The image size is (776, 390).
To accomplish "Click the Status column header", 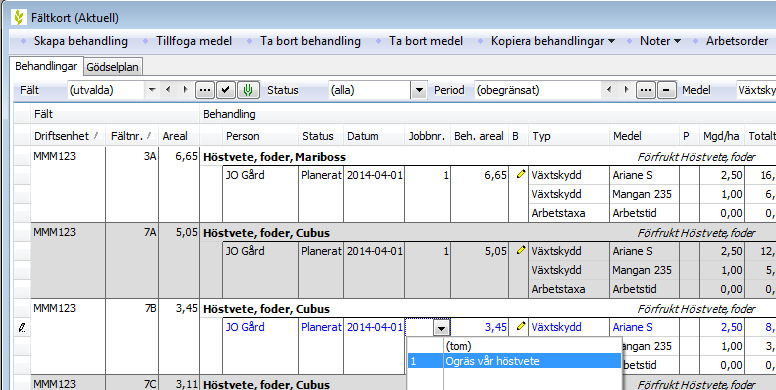I will coord(321,136).
